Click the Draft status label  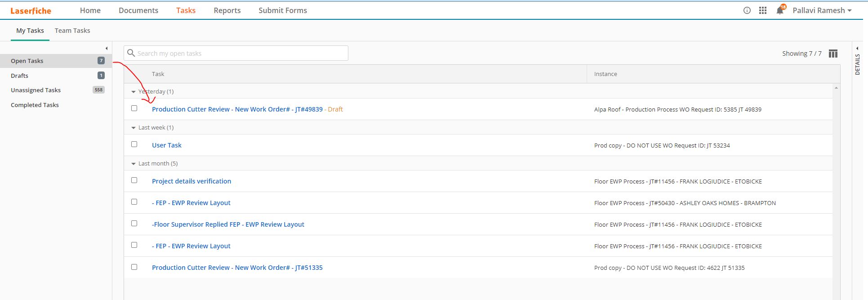335,109
